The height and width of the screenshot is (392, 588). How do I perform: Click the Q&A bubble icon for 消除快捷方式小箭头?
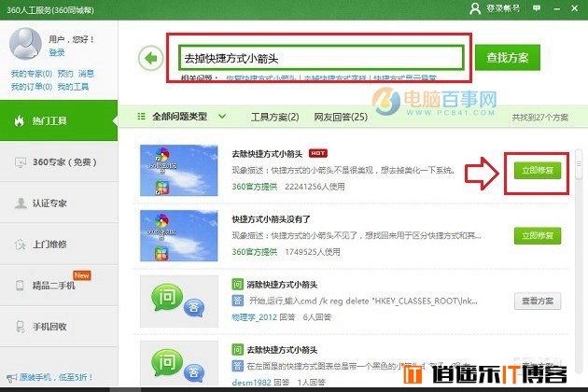tap(178, 301)
